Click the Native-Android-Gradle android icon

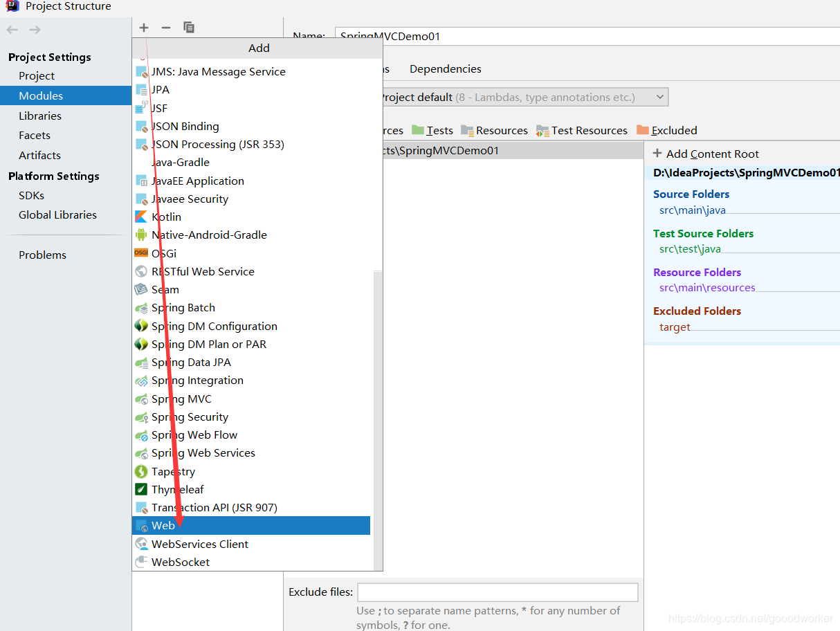(141, 235)
